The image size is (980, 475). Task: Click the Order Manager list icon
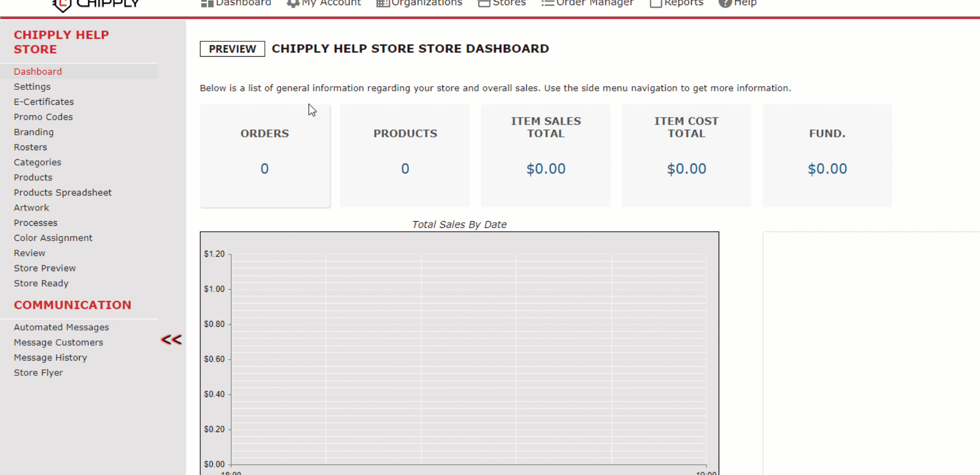[x=548, y=3]
